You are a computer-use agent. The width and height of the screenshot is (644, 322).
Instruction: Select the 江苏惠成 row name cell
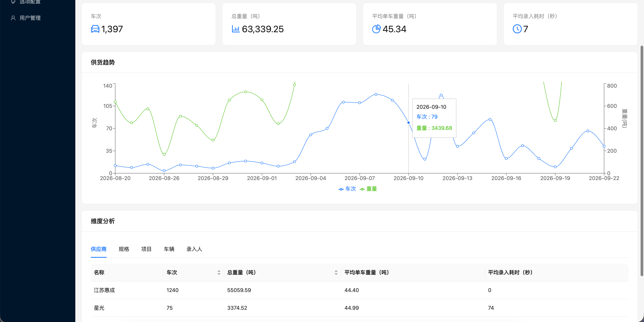[x=104, y=290]
